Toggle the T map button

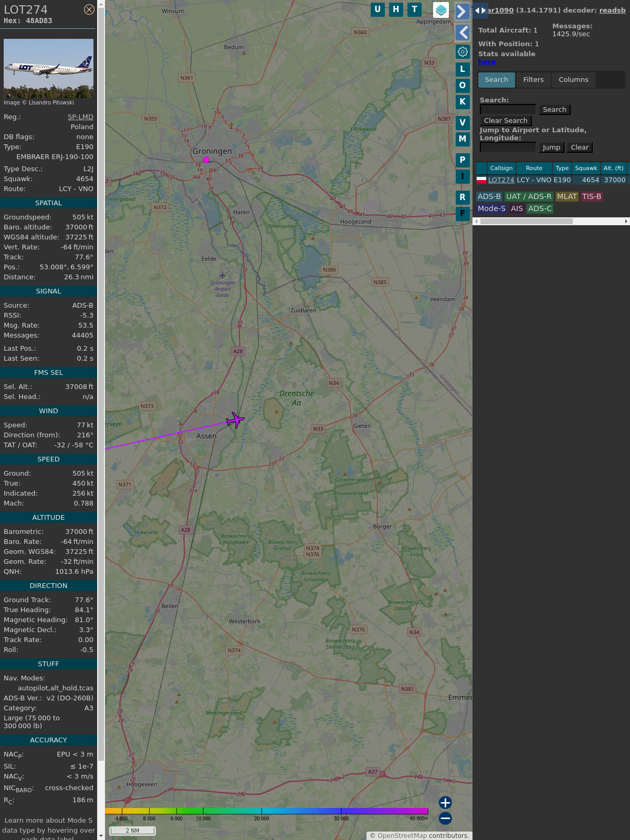click(415, 9)
